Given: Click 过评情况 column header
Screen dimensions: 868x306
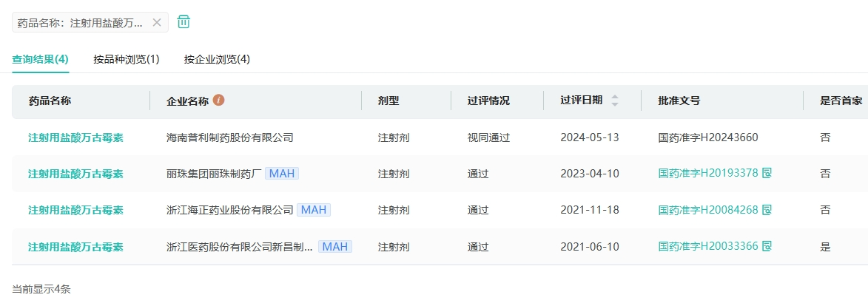Looking at the screenshot, I should [x=489, y=101].
